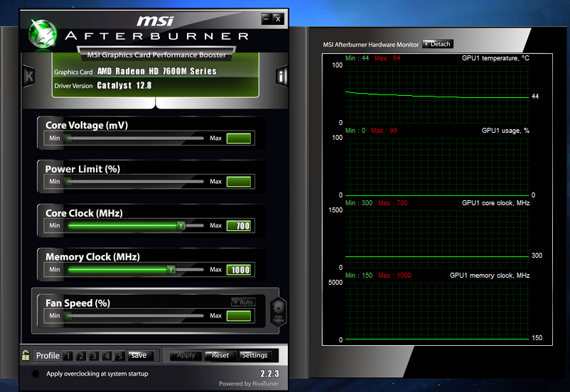Select profile slot 3
This screenshot has height=392, width=570.
[x=94, y=356]
